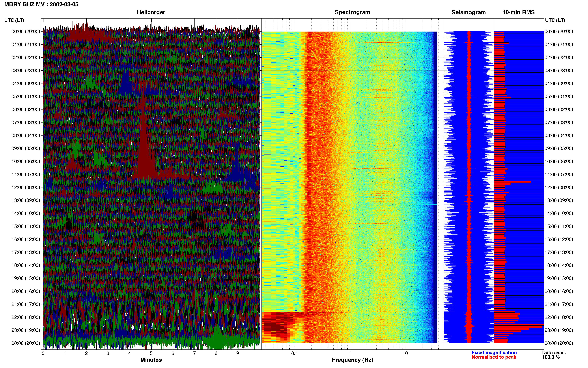
Task: Click the 8 tick on the Minutes axis
Action: click(x=216, y=353)
